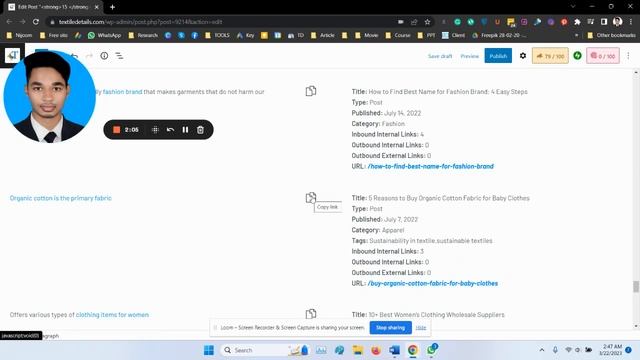
Task: Open the taskbar clock showing 2:47 AM
Action: (611, 350)
